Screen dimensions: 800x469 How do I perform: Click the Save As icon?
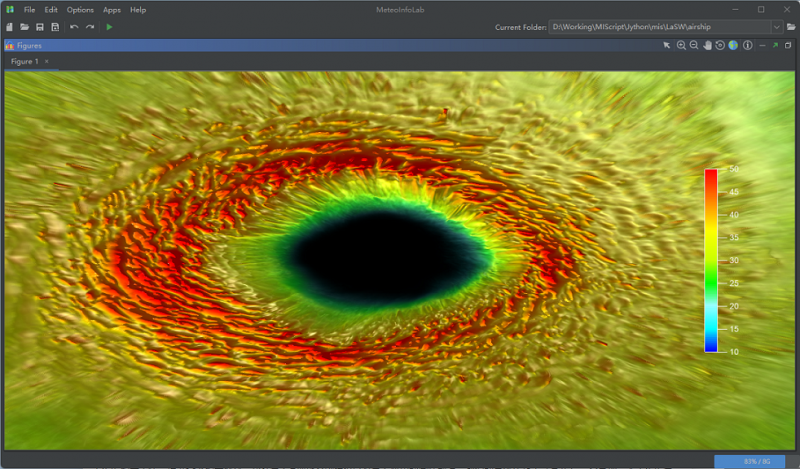coord(54,27)
